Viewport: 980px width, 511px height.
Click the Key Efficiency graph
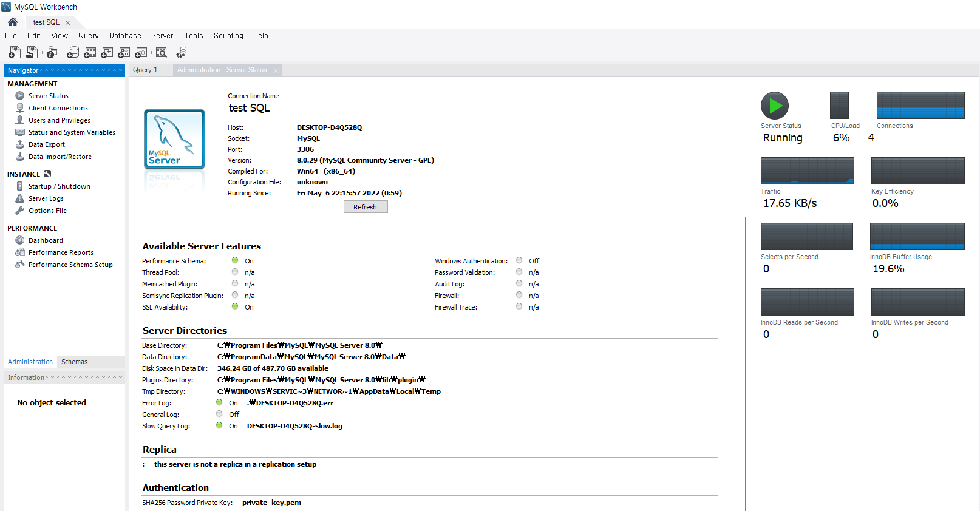click(x=918, y=171)
